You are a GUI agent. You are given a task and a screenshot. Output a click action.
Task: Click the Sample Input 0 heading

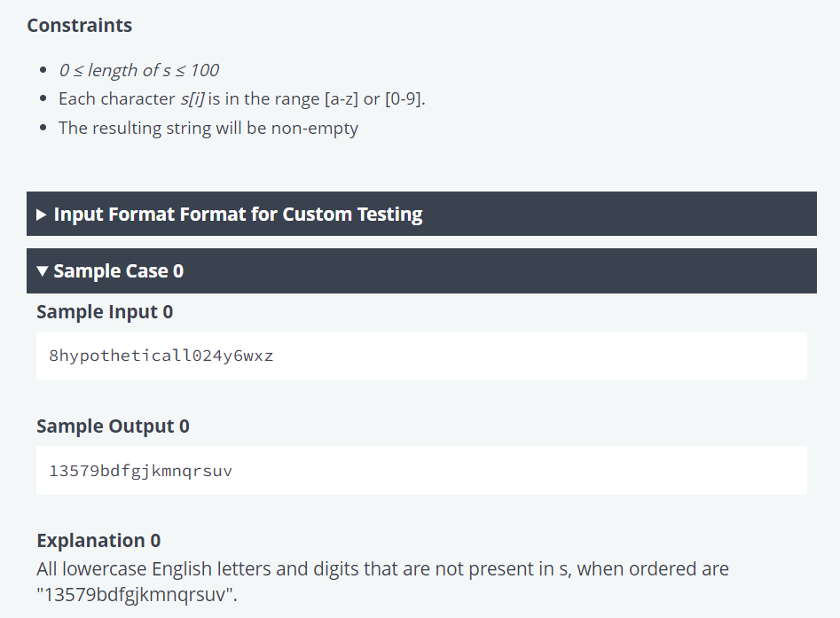click(105, 312)
